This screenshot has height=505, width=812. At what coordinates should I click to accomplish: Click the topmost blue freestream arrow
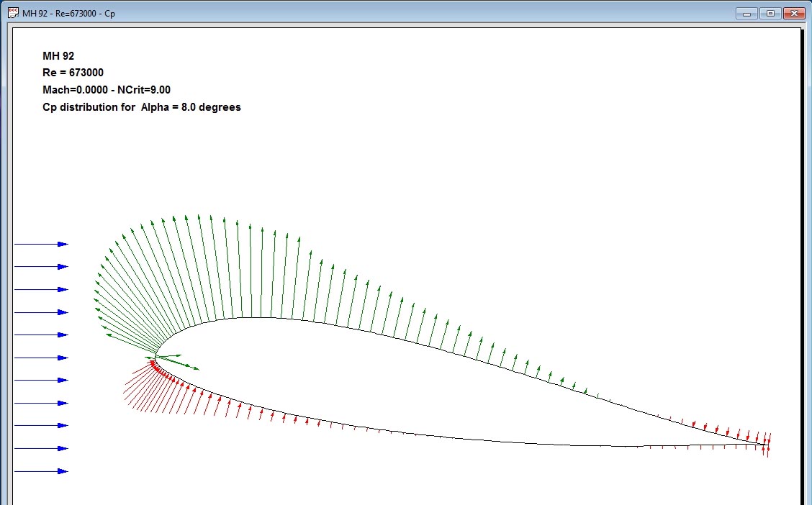tap(41, 245)
